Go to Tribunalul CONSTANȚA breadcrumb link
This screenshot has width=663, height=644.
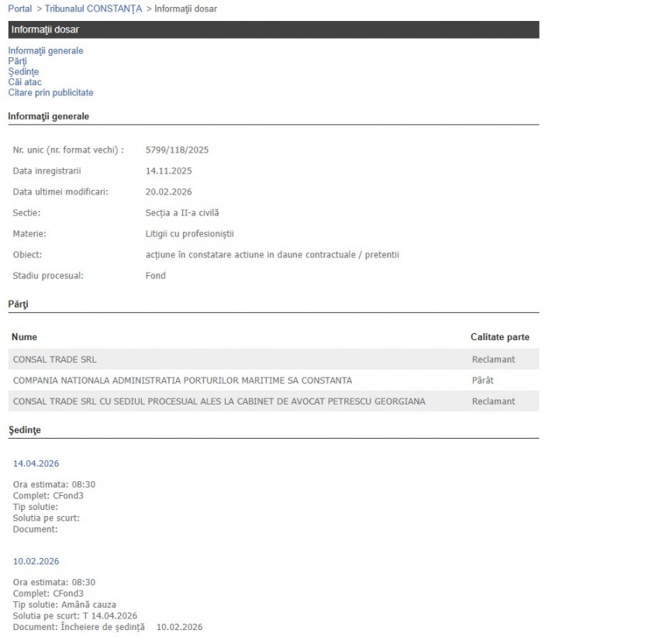click(x=93, y=9)
